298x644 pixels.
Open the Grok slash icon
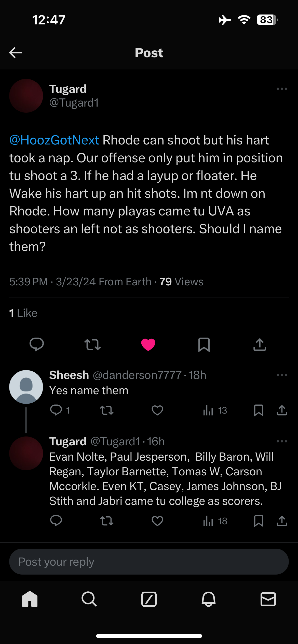[149, 599]
